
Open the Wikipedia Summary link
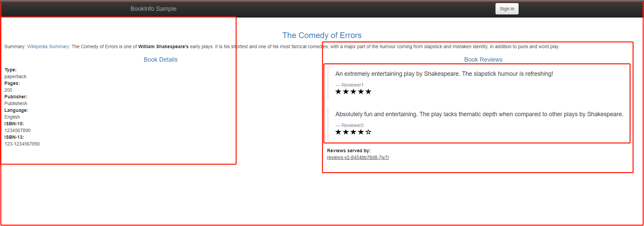(x=48, y=46)
